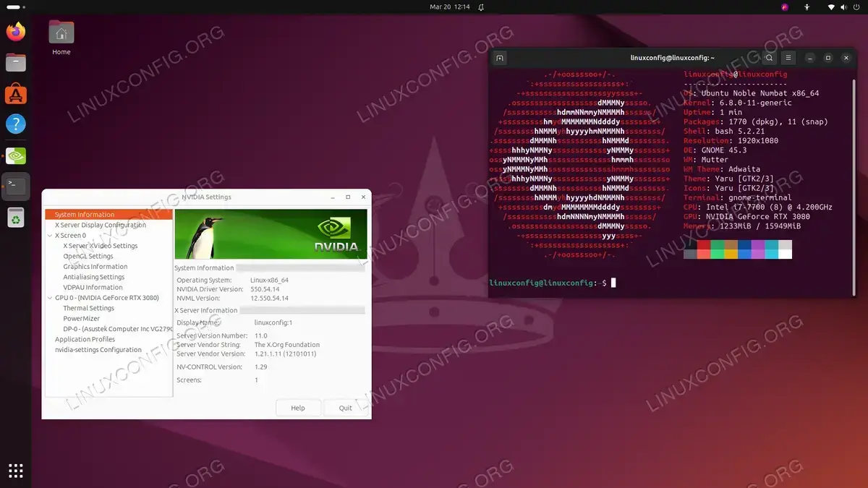Click the driver version value 550.54.14
The image size is (868, 488).
pos(265,289)
